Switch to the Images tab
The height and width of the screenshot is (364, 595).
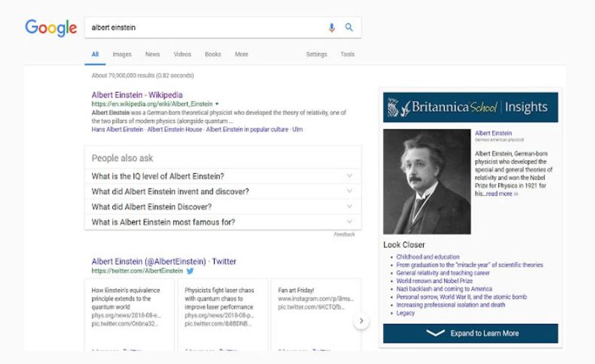coord(122,55)
